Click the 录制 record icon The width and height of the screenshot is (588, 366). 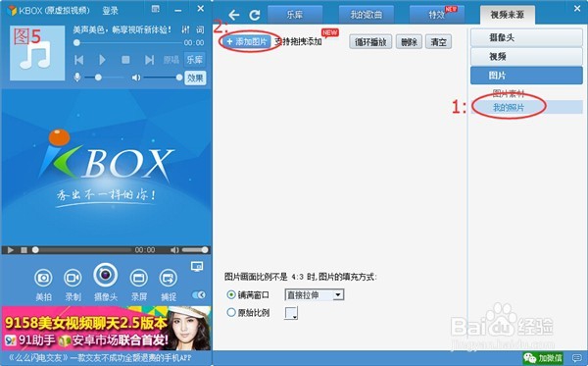[x=73, y=278]
